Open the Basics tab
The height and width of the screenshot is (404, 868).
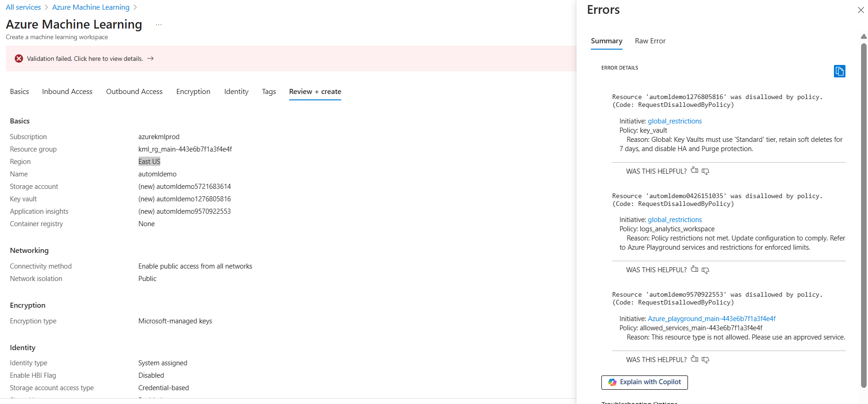click(x=19, y=92)
